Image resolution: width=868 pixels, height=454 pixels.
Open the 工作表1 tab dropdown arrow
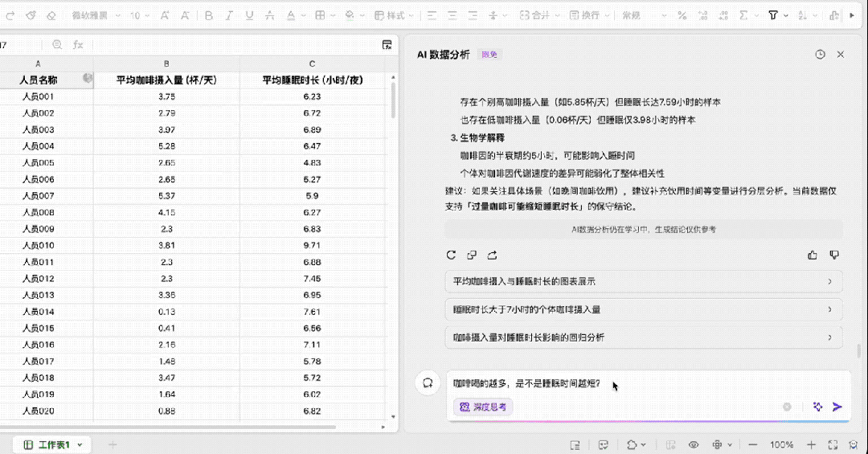tap(80, 444)
